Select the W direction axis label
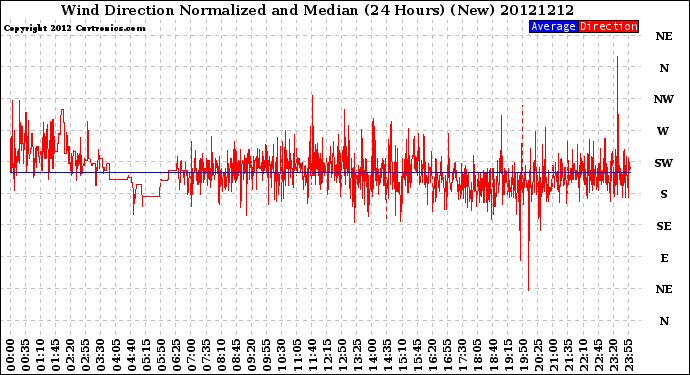Image resolution: width=690 pixels, height=375 pixels. (663, 131)
